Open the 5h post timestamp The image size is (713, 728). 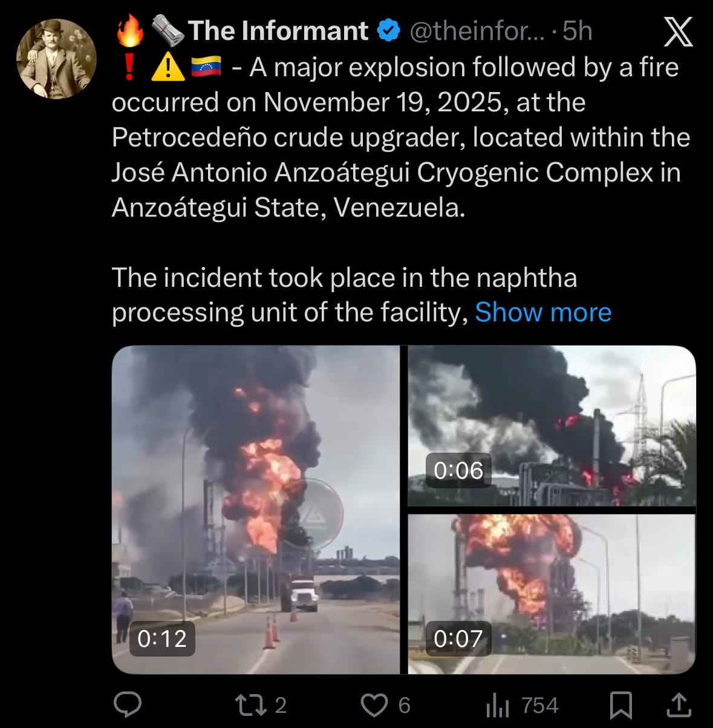click(578, 31)
